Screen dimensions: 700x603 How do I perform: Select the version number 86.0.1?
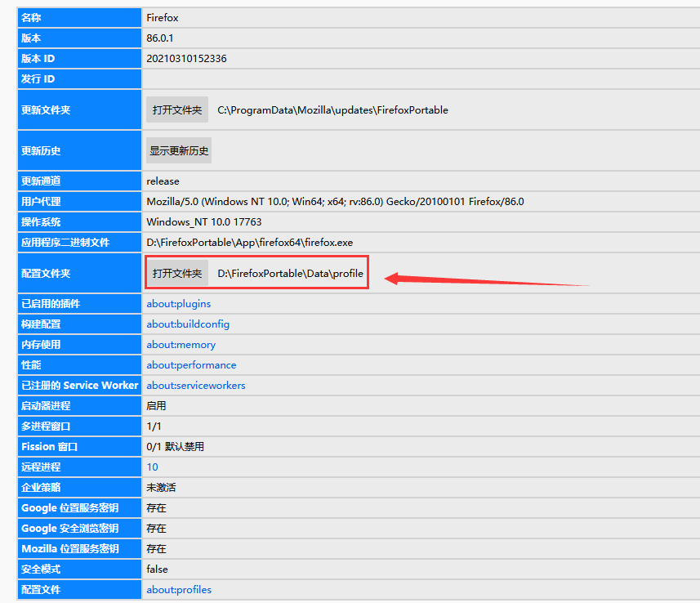160,38
